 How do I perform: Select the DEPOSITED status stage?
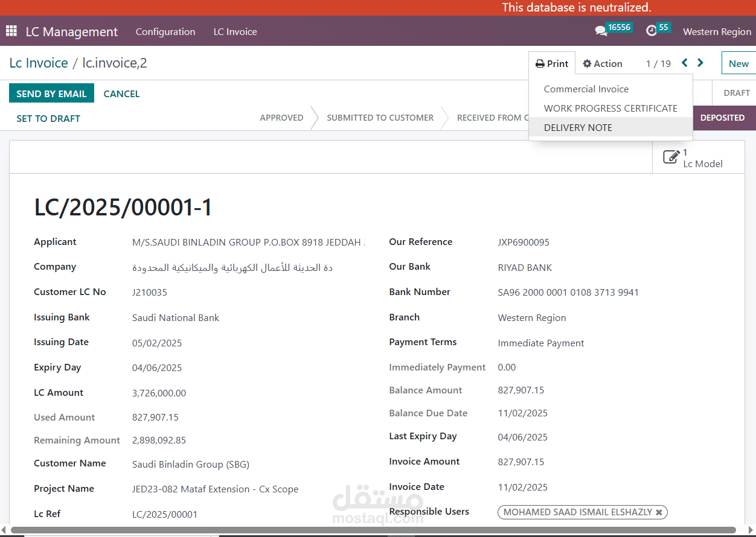point(722,118)
